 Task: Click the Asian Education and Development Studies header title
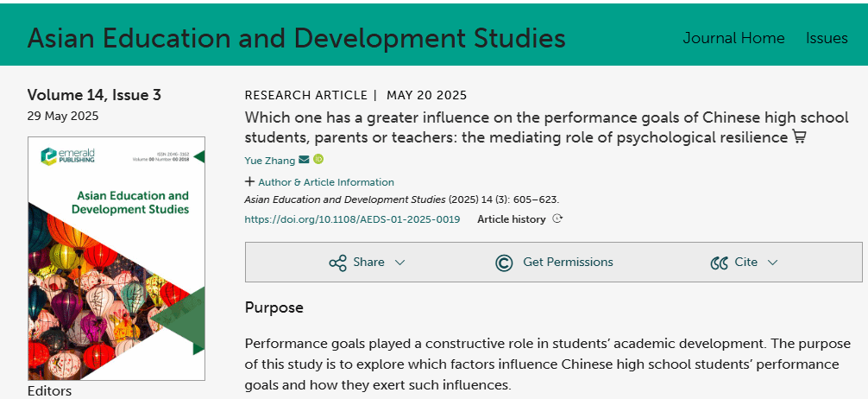pyautogui.click(x=297, y=38)
